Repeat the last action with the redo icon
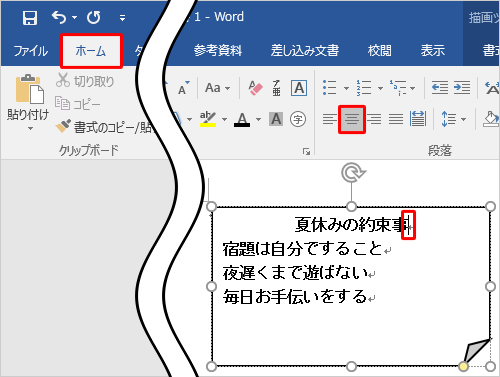 [x=94, y=17]
